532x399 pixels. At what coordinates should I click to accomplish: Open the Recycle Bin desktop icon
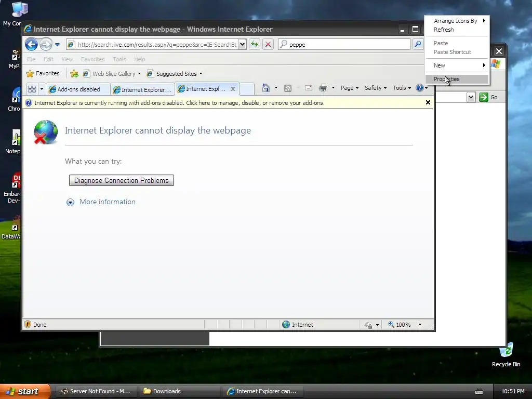coord(506,355)
